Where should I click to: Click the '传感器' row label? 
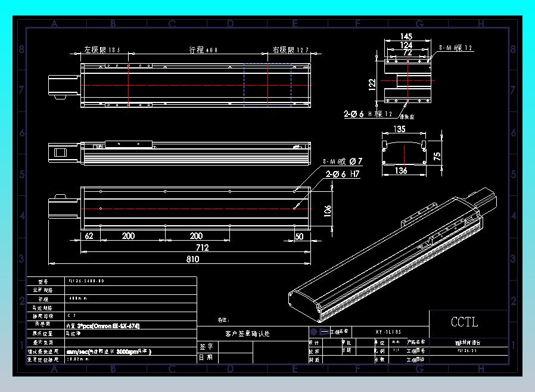point(43,324)
